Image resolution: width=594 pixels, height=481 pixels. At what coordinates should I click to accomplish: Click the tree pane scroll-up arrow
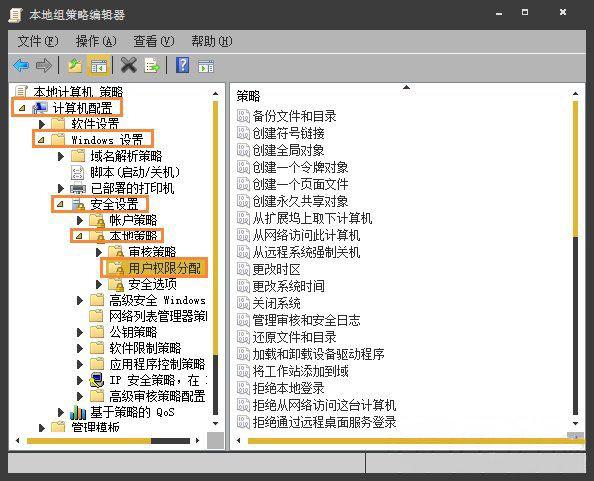click(215, 93)
